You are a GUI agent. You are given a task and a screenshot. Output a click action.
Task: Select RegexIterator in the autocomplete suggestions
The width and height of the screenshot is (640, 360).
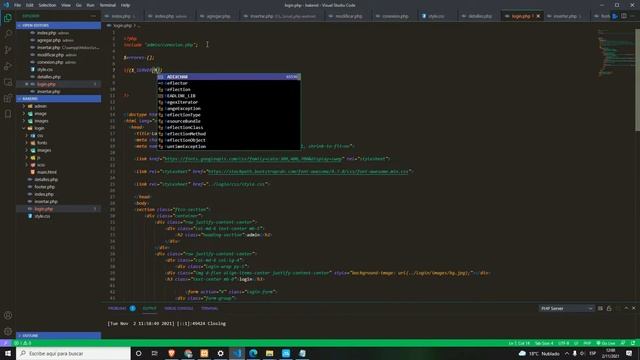tap(229, 102)
